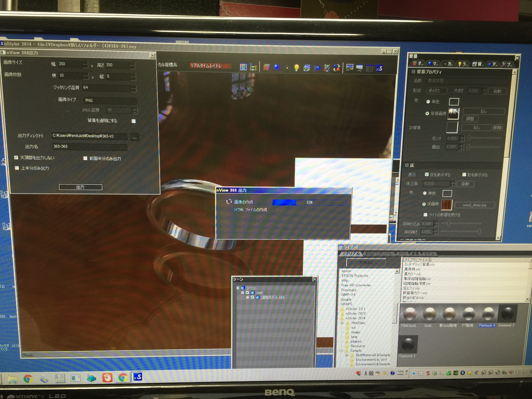Select the wireframe cube background toolbar icon

[307, 68]
